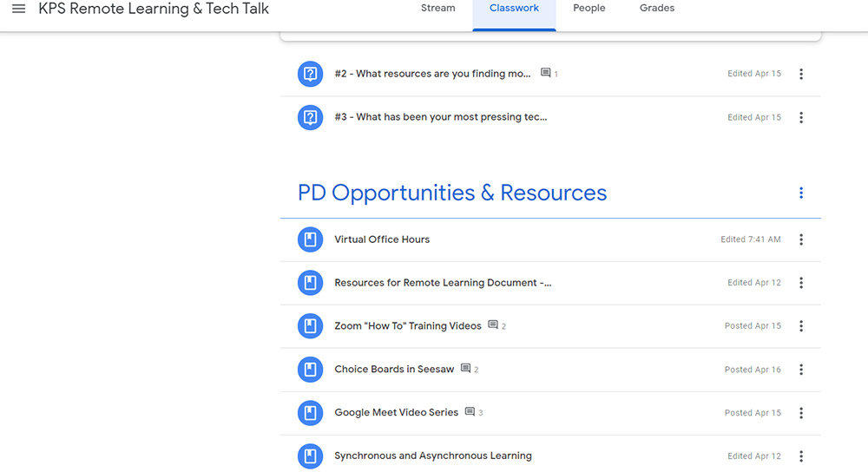Click the material icon beside Google Meet Video Series

pyautogui.click(x=311, y=413)
